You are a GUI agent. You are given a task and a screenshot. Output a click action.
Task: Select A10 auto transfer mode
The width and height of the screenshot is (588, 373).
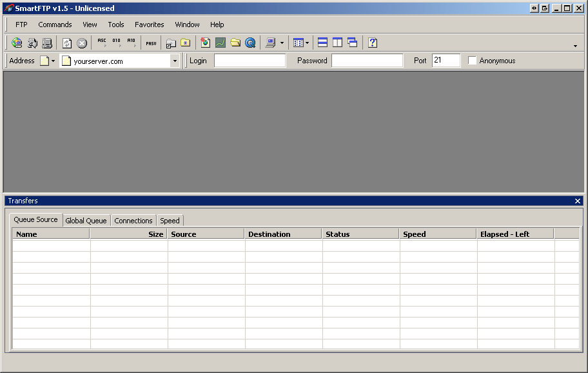coord(132,43)
